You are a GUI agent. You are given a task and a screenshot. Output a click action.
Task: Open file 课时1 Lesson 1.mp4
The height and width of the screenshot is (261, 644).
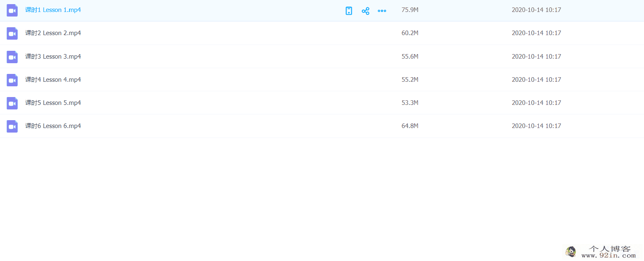coord(53,10)
